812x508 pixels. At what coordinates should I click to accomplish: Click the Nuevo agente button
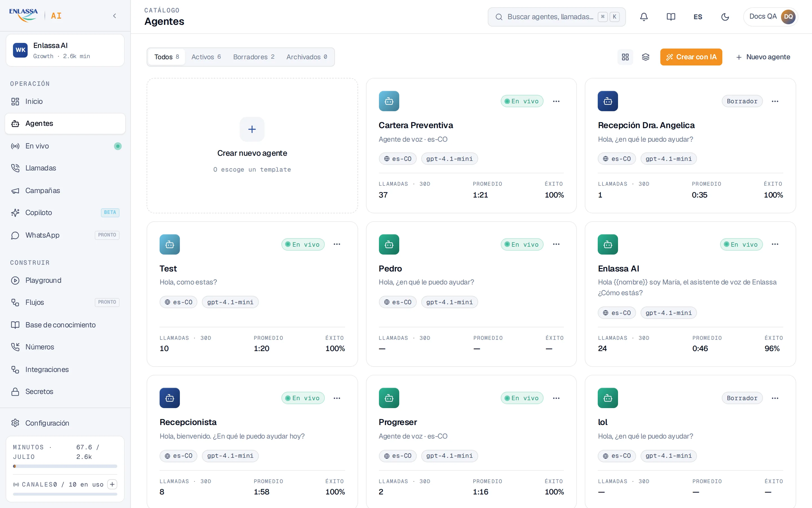763,57
